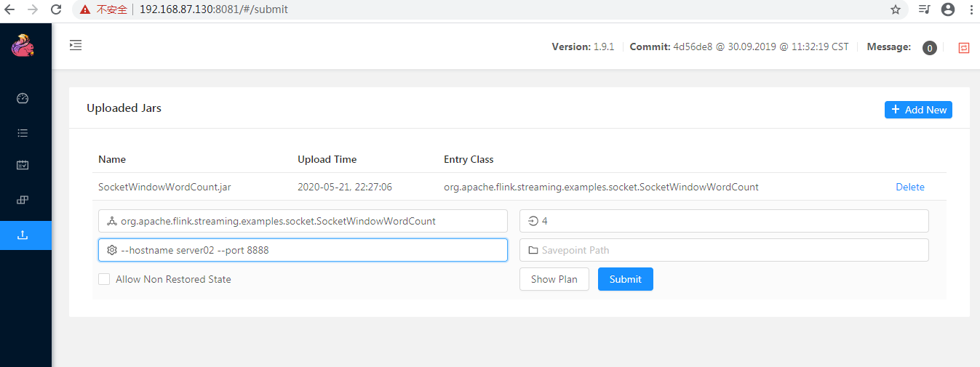Reload the browser page
The image size is (980, 367).
56,10
